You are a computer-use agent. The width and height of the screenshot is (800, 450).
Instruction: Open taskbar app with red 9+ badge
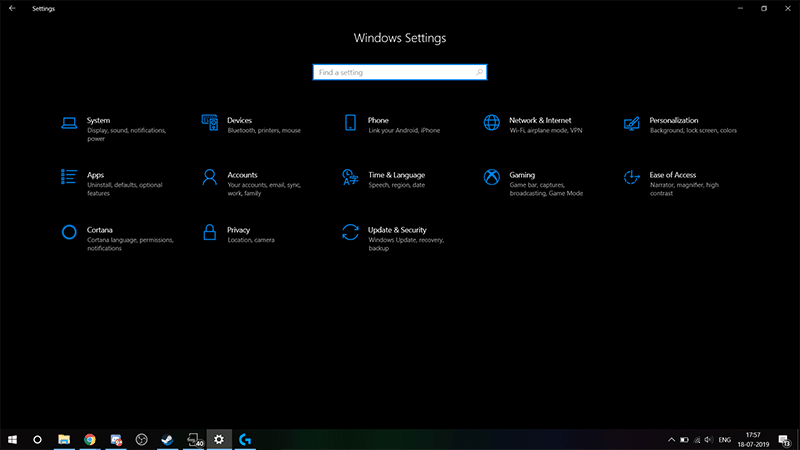[x=116, y=439]
